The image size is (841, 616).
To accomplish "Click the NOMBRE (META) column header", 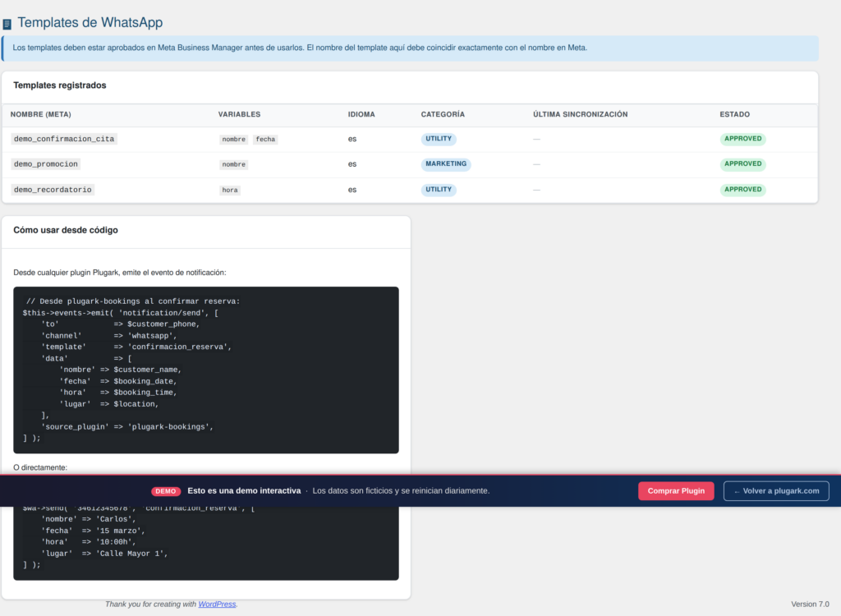I will (x=41, y=114).
